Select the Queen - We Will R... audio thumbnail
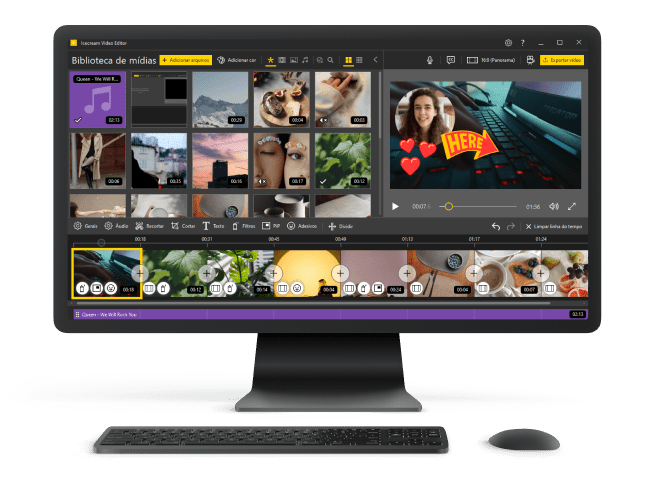 coord(98,99)
